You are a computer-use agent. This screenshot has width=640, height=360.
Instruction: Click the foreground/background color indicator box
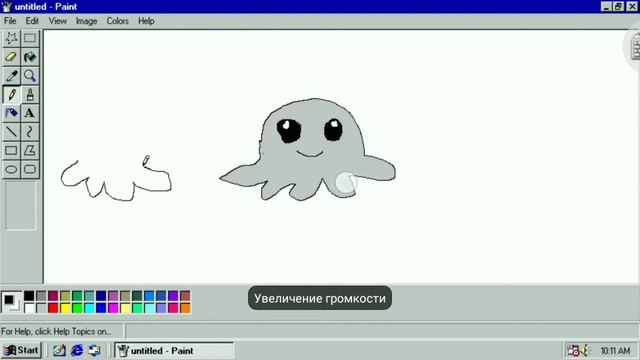click(x=11, y=302)
